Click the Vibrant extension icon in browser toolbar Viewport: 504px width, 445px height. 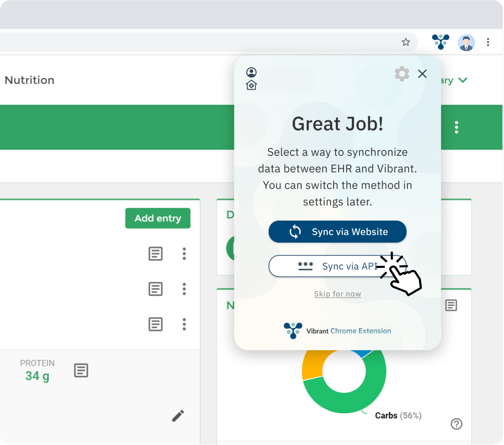[x=441, y=42]
